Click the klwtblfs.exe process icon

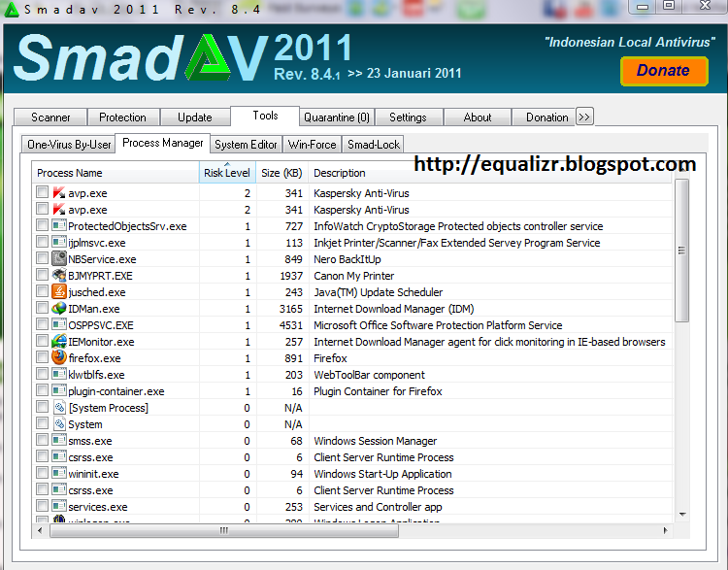pos(59,374)
